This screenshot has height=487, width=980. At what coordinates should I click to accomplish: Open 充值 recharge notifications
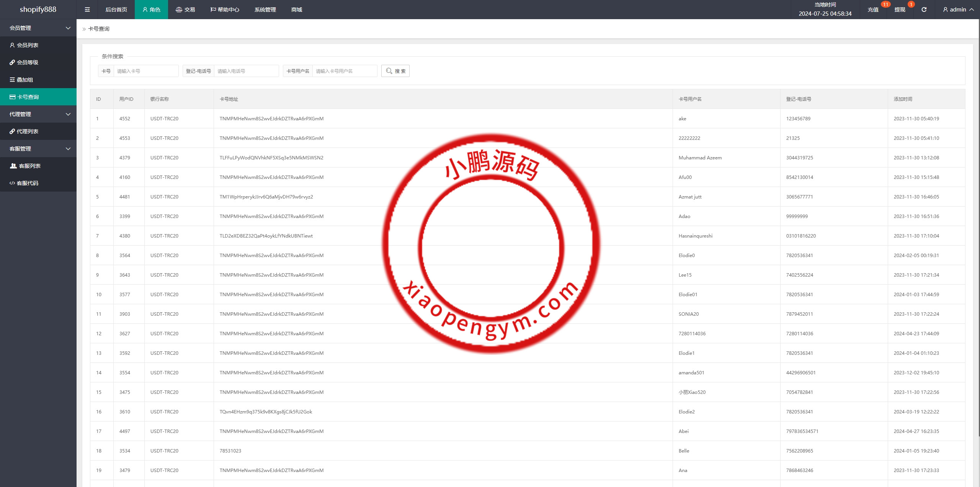tap(873, 10)
